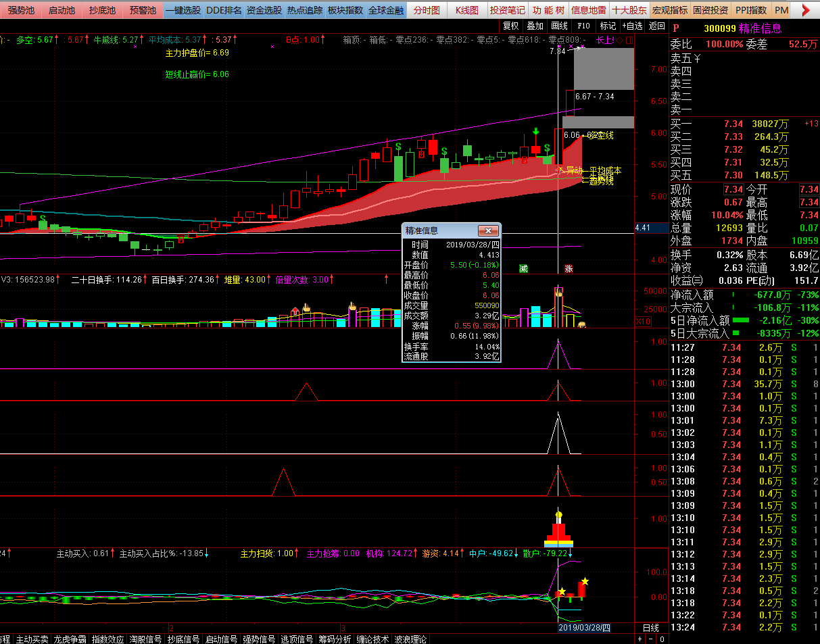Click the red up-arrow marker in volume panel
This screenshot has width=820, height=644.
[295, 311]
